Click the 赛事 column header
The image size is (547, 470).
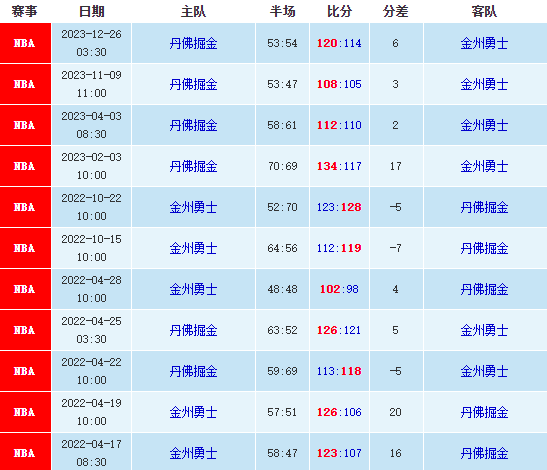24,12
